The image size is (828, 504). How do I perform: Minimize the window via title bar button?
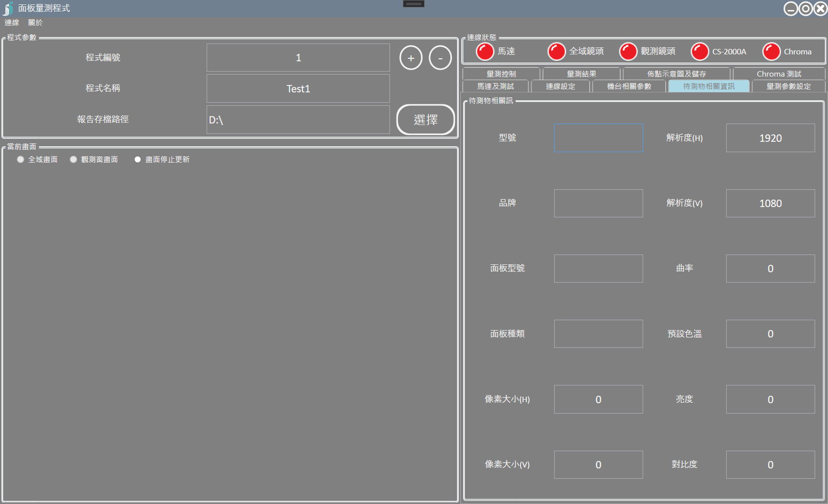[x=791, y=8]
